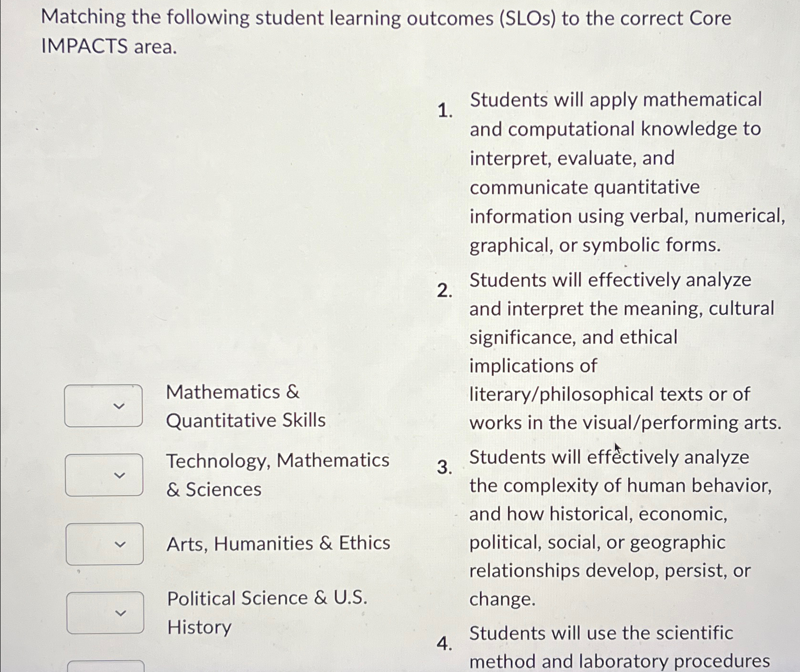Select the label Political Science & U.S. History

click(x=267, y=612)
